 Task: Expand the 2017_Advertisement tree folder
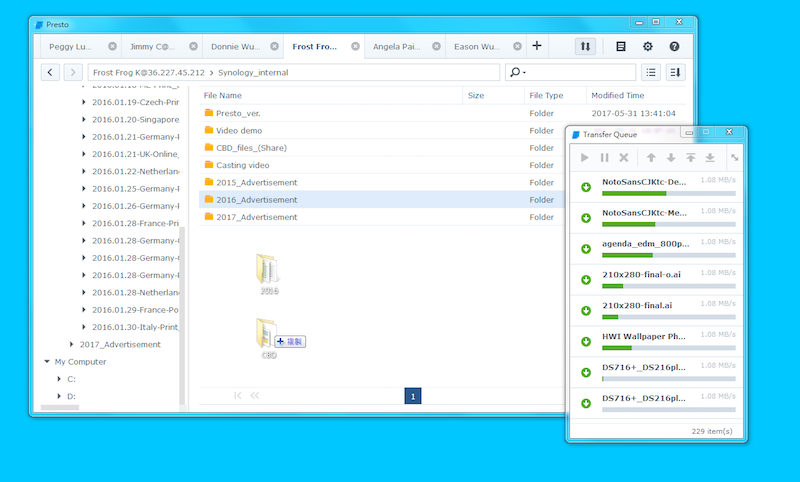pos(71,344)
